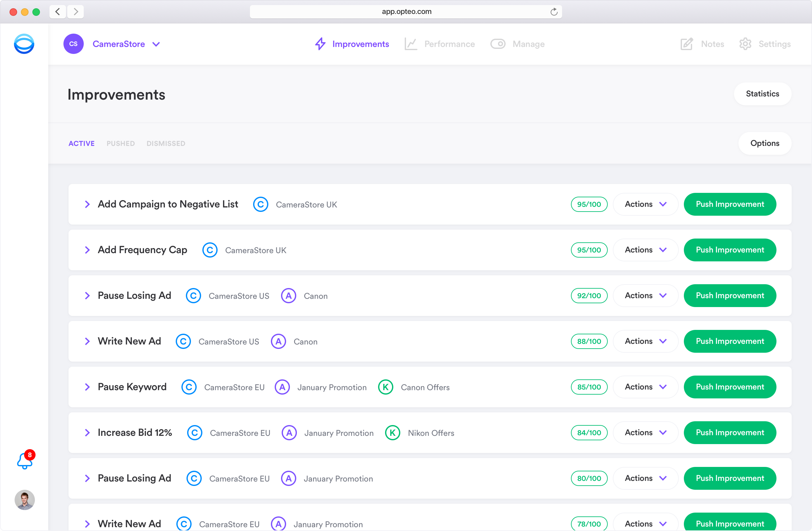Open the user profile avatar photo
Screen dimensions: 812x531
(x=24, y=500)
